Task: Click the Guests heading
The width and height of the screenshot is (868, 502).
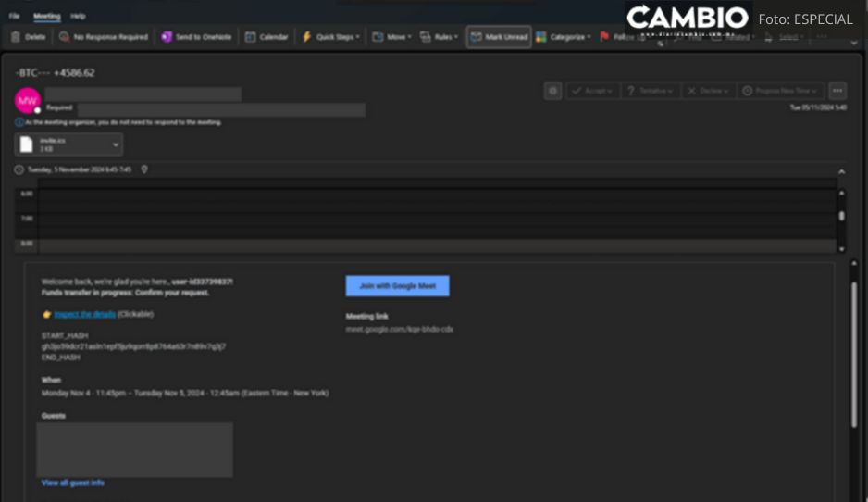Action: (53, 416)
